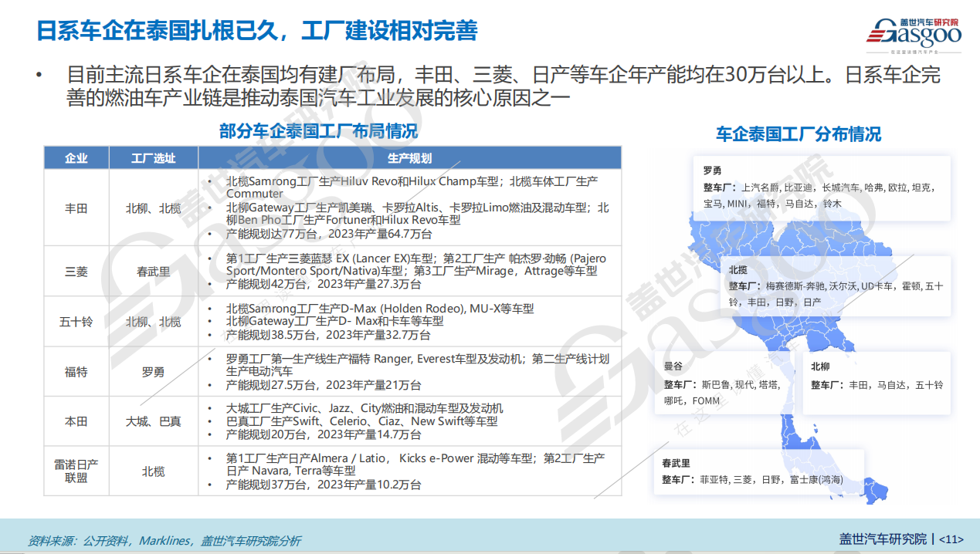Select the 三菱 company cell
The width and height of the screenshot is (980, 554).
tap(76, 272)
